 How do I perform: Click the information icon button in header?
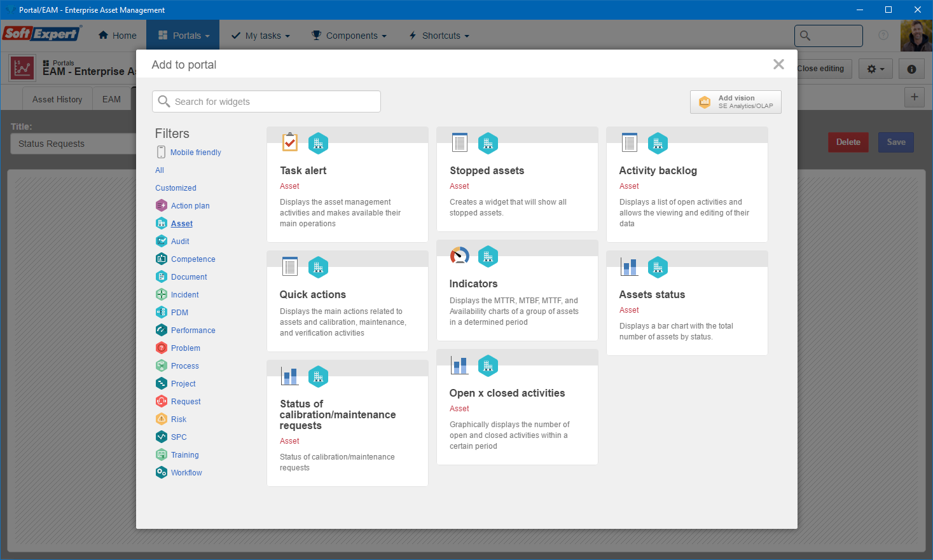coord(911,69)
